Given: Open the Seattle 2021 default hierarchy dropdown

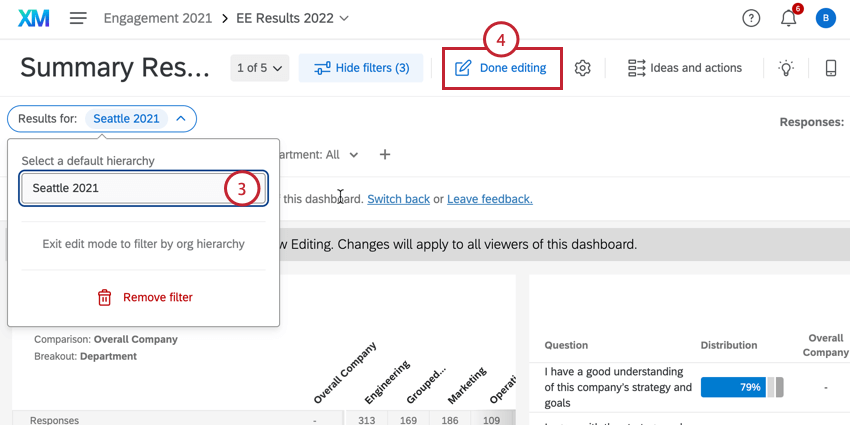Looking at the screenshot, I should [144, 188].
